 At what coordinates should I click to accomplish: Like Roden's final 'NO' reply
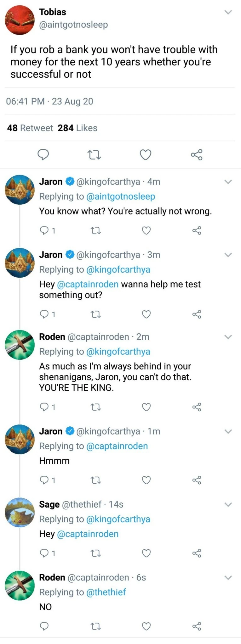pos(146,626)
